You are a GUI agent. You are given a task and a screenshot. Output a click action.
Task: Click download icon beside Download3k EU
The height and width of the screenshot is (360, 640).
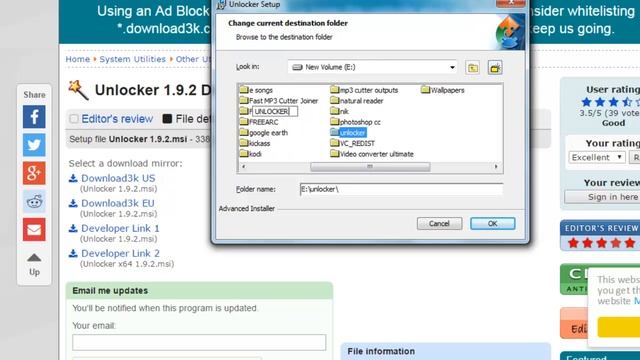pos(73,203)
